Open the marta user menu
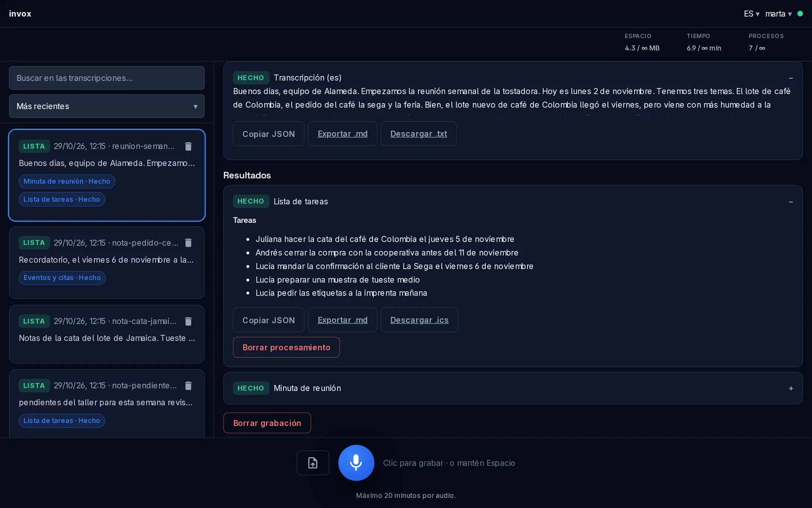 click(x=779, y=14)
